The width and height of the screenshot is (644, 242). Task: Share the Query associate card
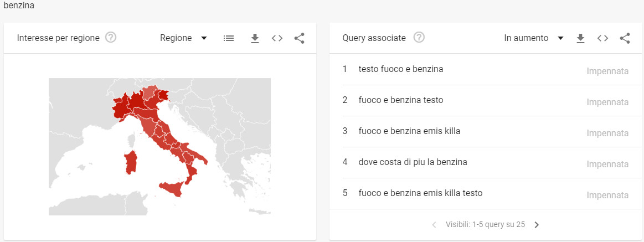(x=625, y=38)
